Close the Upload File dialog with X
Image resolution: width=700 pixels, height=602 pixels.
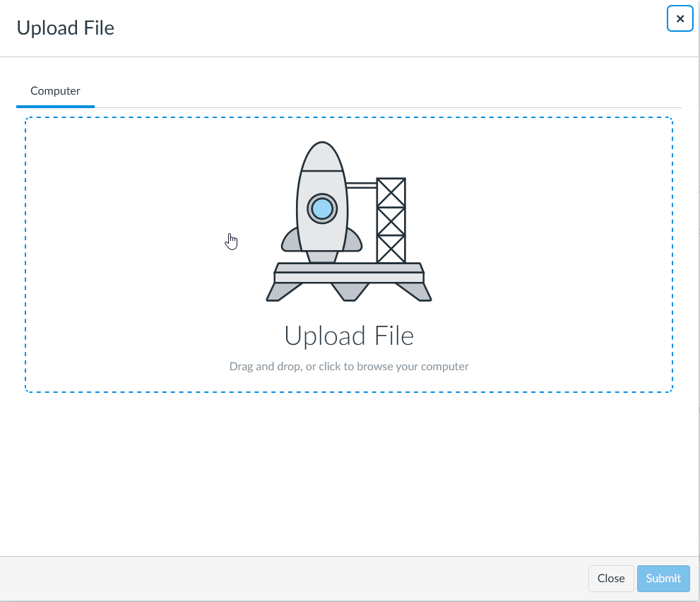pos(680,19)
